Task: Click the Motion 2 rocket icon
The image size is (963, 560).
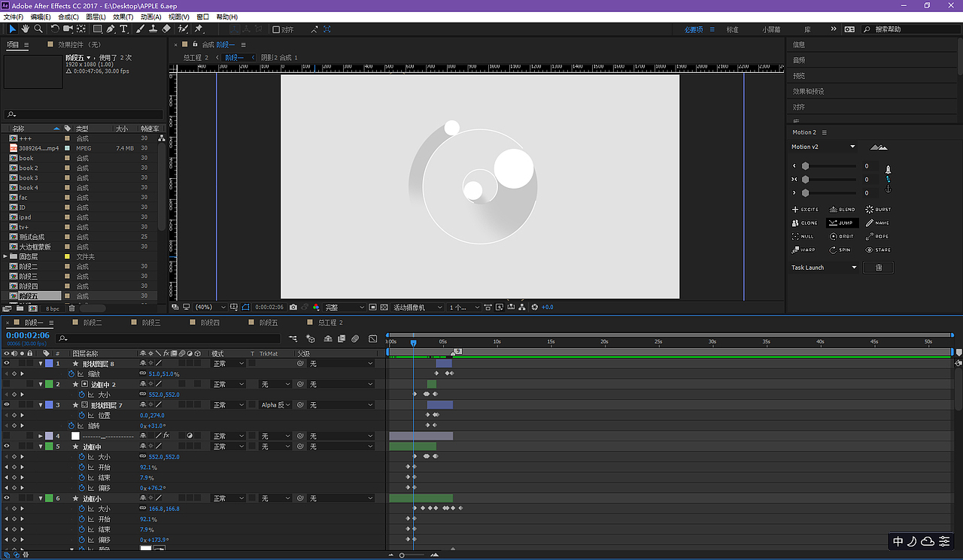Action: click(888, 169)
